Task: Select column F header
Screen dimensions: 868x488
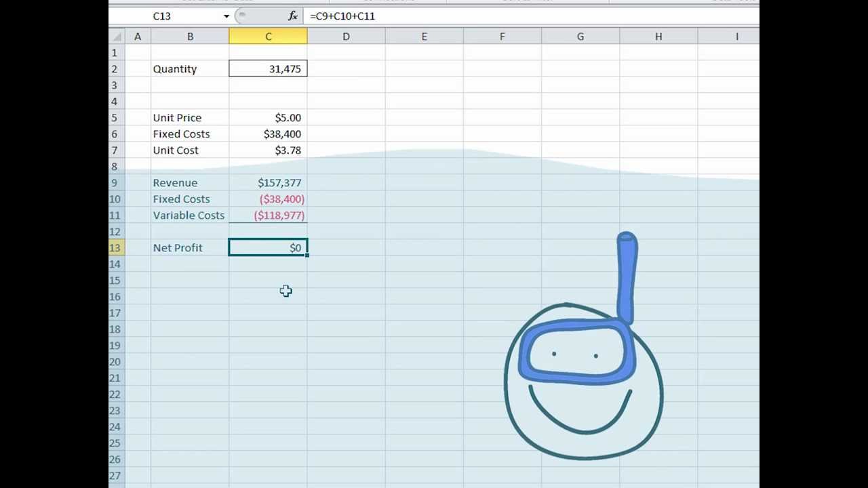Action: tap(502, 37)
